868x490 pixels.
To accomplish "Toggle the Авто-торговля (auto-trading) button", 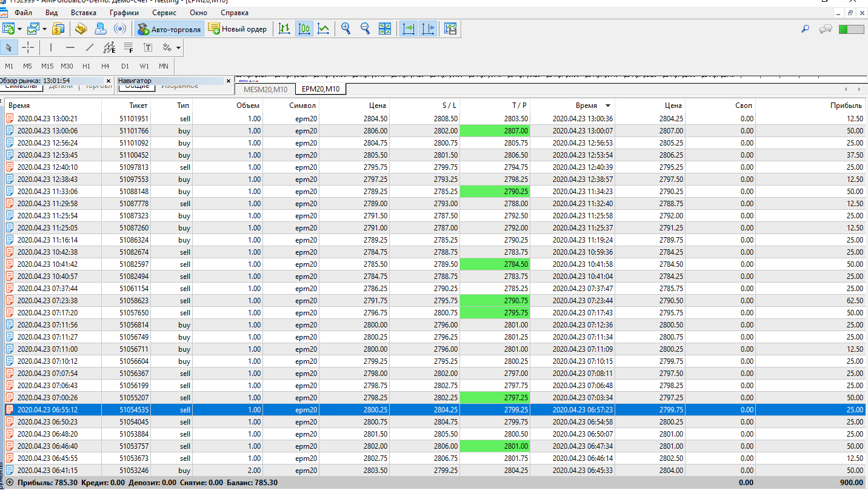I will [169, 29].
